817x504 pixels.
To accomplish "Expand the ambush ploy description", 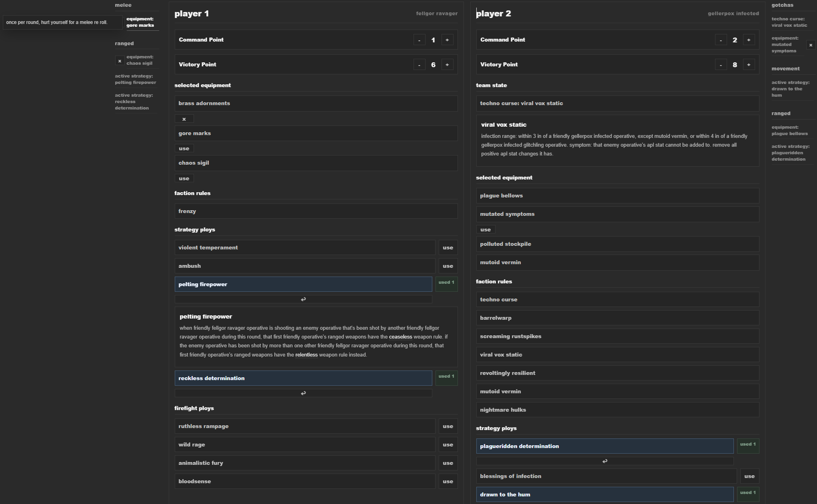I will [x=305, y=266].
